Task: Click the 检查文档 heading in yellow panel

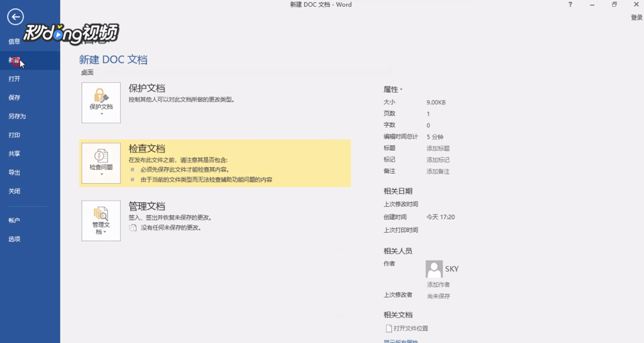Action: click(x=147, y=149)
